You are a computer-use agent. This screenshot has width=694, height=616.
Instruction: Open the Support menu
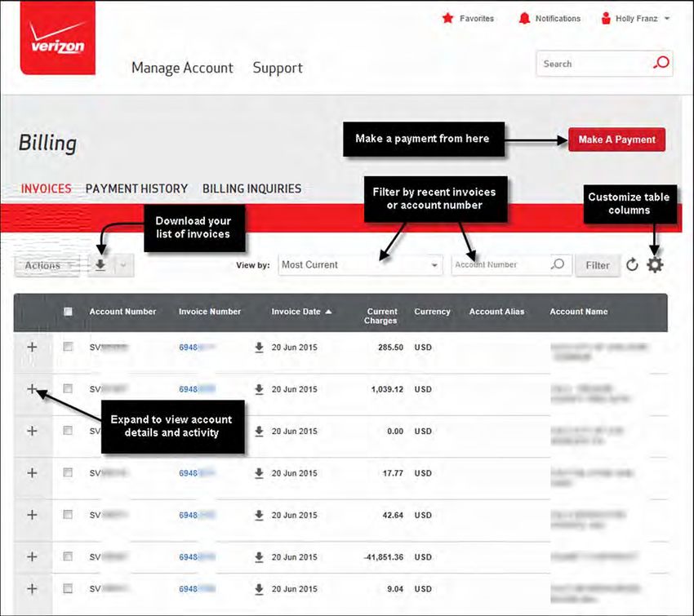click(278, 68)
